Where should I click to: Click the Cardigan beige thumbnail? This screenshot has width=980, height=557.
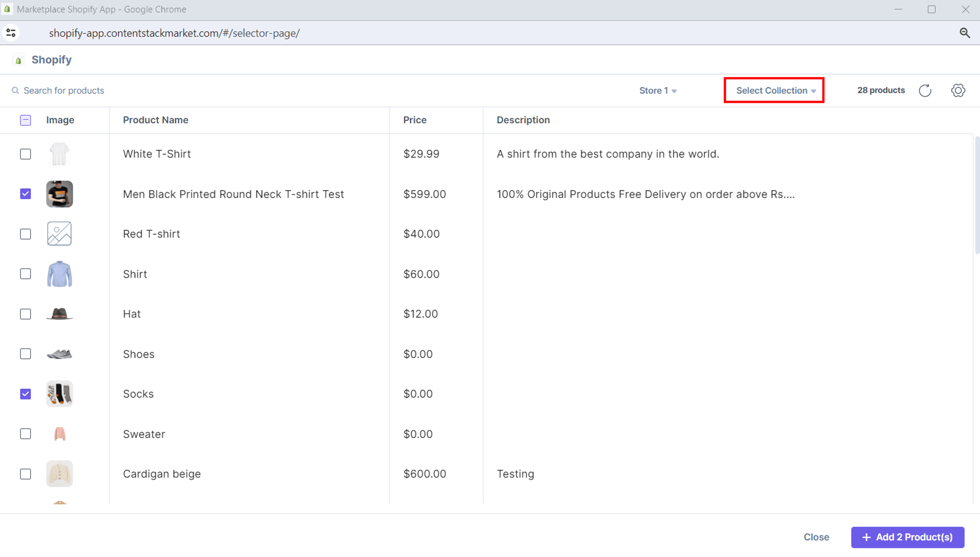click(59, 474)
